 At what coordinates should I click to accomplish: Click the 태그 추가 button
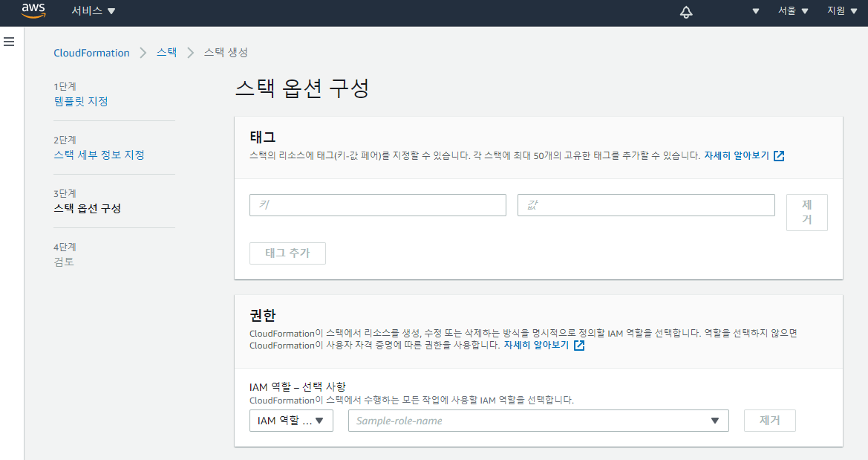click(287, 253)
